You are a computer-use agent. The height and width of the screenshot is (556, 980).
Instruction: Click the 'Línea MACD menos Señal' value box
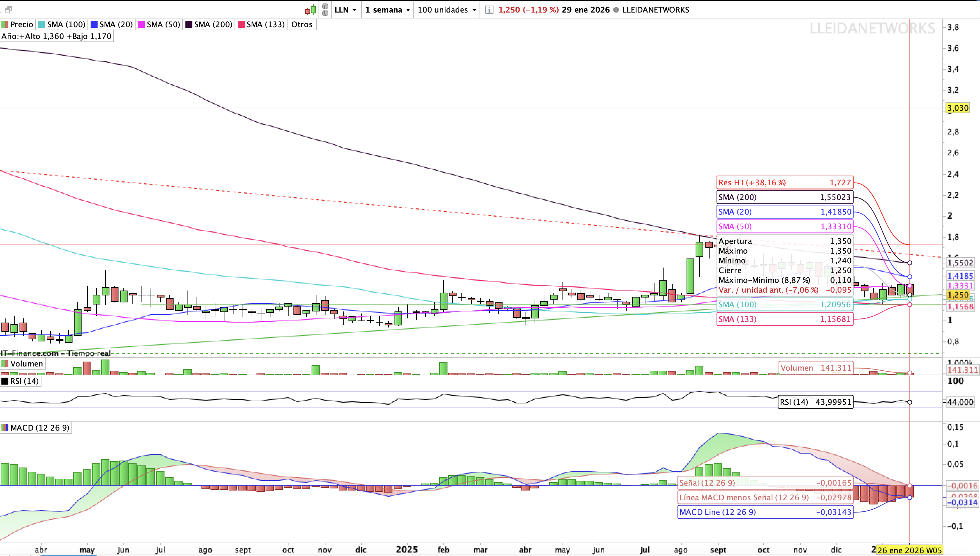click(x=765, y=497)
